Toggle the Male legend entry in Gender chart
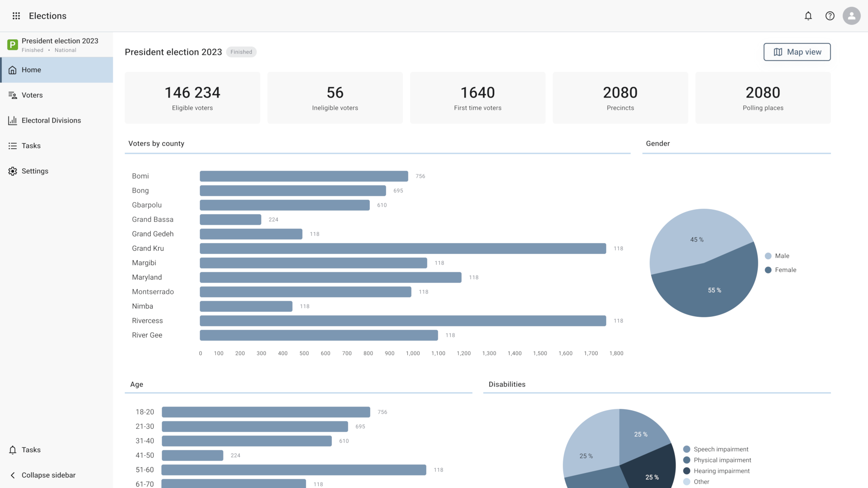 (782, 256)
